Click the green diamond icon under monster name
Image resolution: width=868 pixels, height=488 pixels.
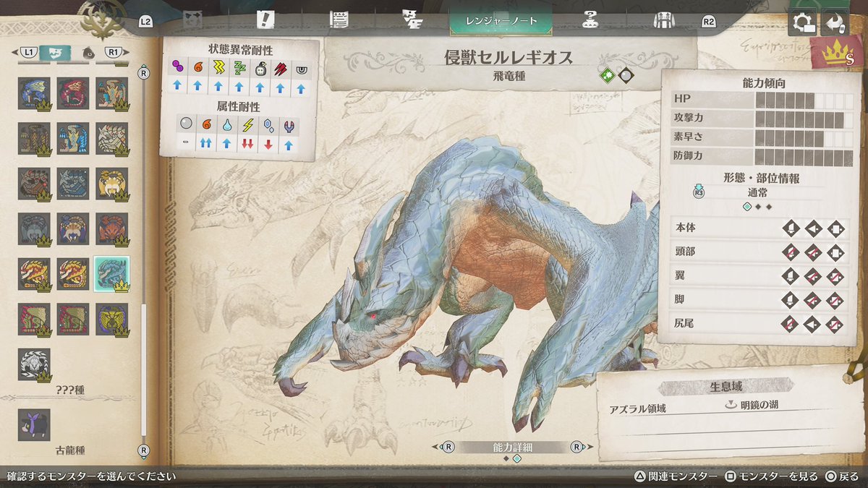coord(607,74)
